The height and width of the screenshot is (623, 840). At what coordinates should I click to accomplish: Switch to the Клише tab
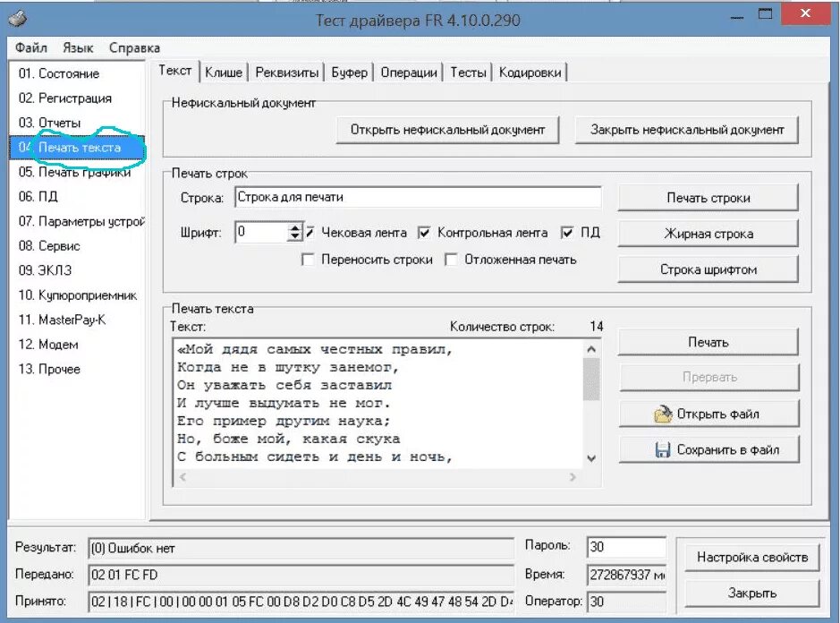[224, 73]
